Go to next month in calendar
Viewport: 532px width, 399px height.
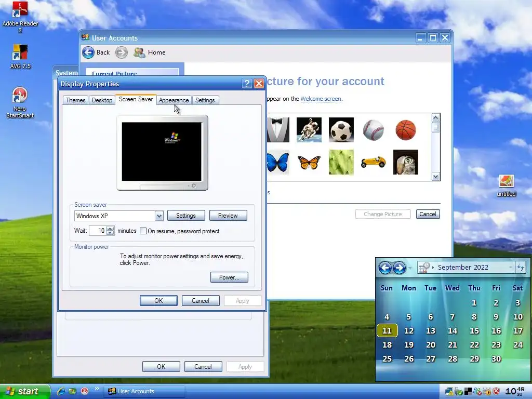399,268
